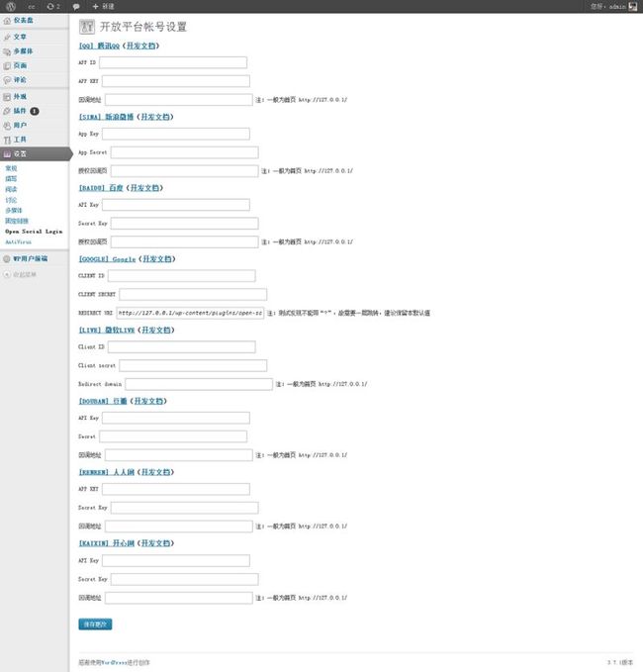
Task: Focus the LIVE Redirect domain field
Action: (x=199, y=384)
